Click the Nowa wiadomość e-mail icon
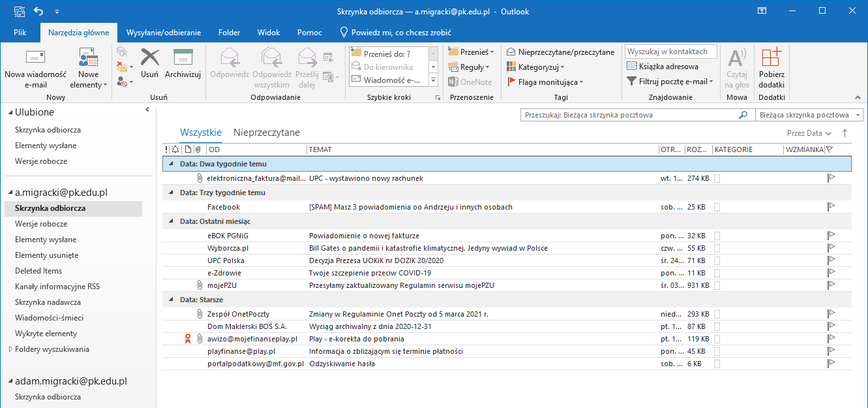The image size is (868, 408). pos(35,57)
